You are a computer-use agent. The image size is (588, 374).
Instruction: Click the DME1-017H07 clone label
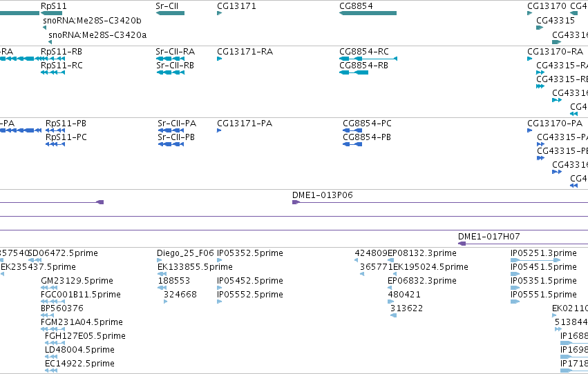point(489,237)
